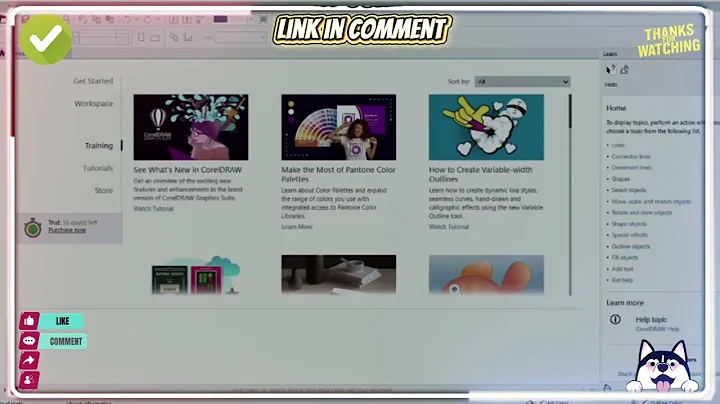Screen dimensions: 720x404
Task: Click the desk with books thumbnail
Action: 338,275
